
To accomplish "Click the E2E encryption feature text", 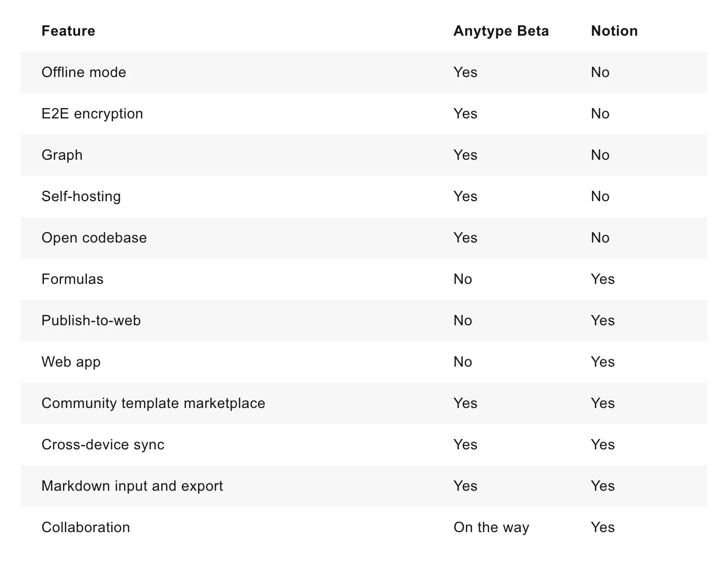I will coord(92,114).
